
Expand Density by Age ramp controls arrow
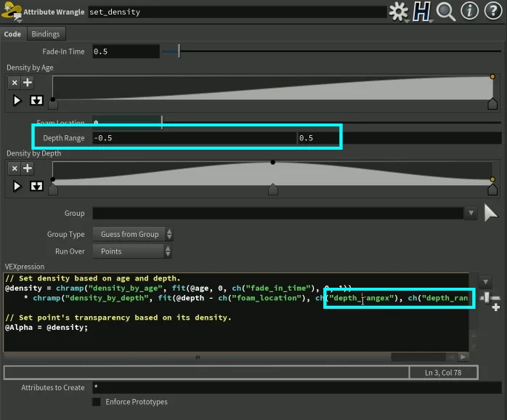point(17,100)
